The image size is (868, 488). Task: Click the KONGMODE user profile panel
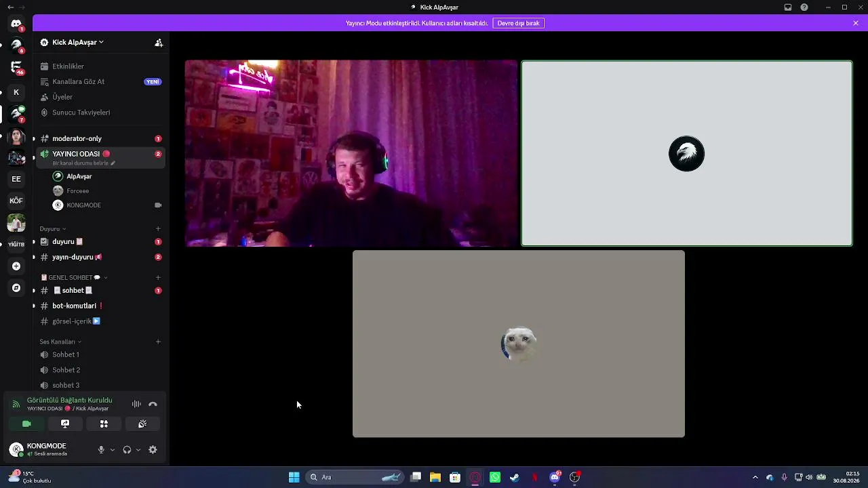47,449
